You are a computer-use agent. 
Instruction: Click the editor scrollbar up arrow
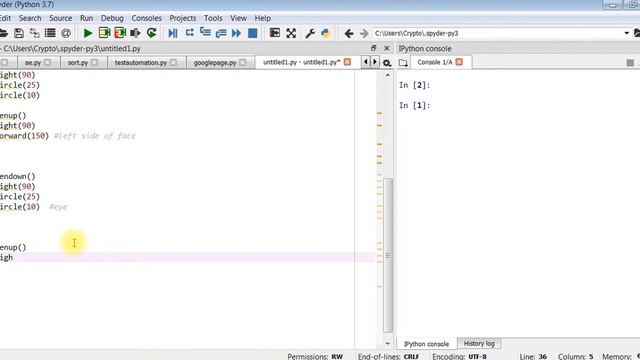pyautogui.click(x=388, y=75)
